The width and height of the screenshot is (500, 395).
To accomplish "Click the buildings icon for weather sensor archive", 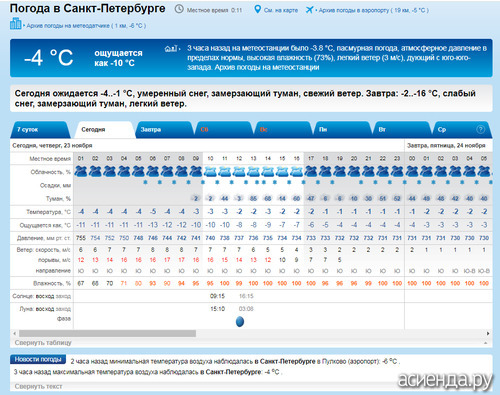I will 15,24.
